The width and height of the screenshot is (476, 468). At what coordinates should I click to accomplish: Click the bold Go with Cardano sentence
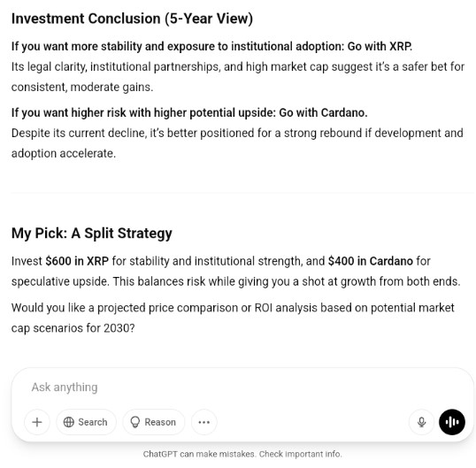click(189, 112)
